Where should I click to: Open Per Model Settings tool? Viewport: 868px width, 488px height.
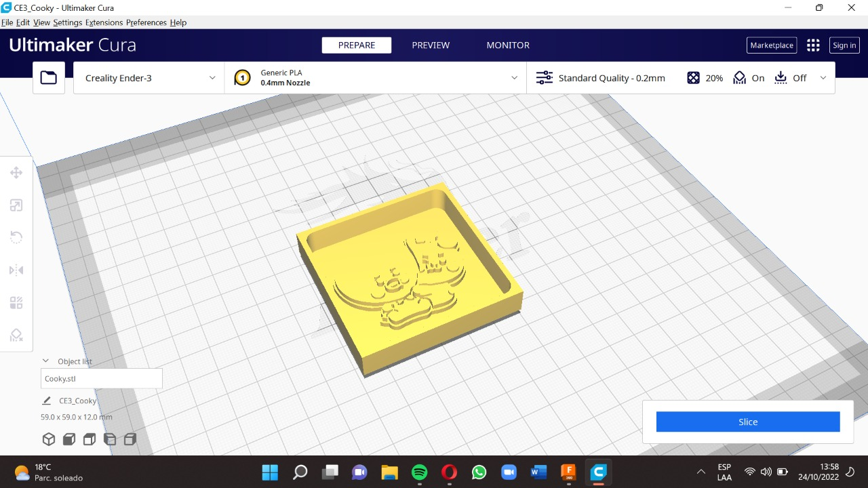pyautogui.click(x=16, y=303)
